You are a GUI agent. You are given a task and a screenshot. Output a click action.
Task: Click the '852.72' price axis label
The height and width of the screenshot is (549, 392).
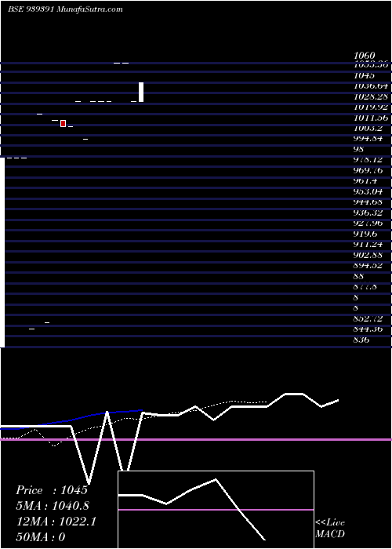(368, 318)
